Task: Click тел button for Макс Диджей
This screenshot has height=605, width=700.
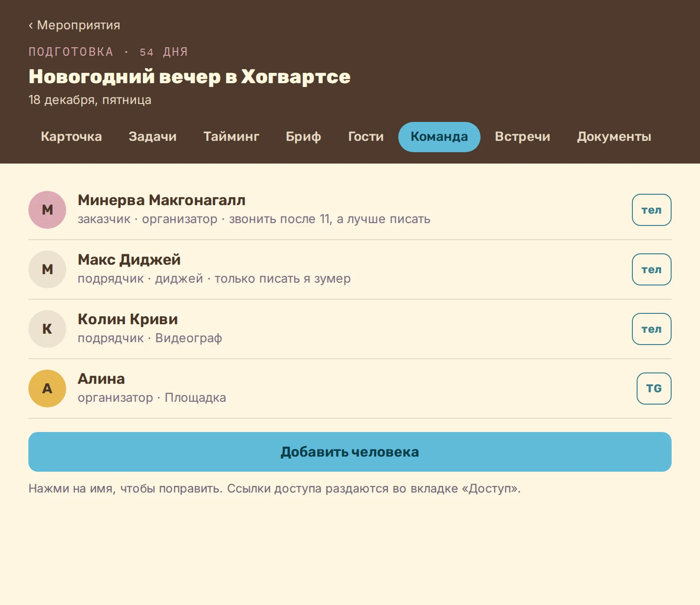Action: click(x=652, y=269)
